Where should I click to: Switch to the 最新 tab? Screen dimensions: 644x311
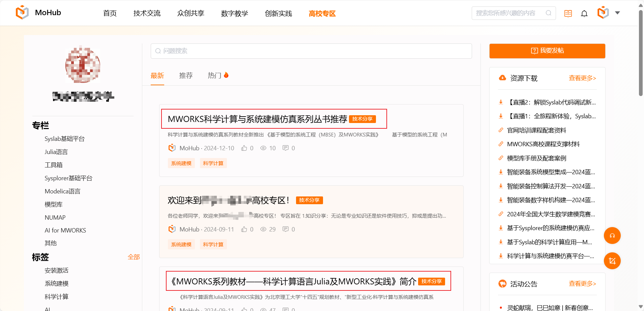[157, 75]
